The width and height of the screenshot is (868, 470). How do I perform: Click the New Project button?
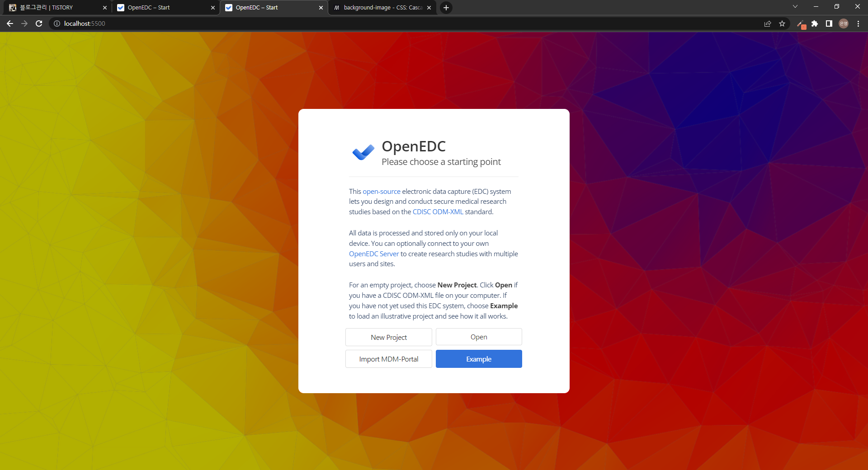389,337
